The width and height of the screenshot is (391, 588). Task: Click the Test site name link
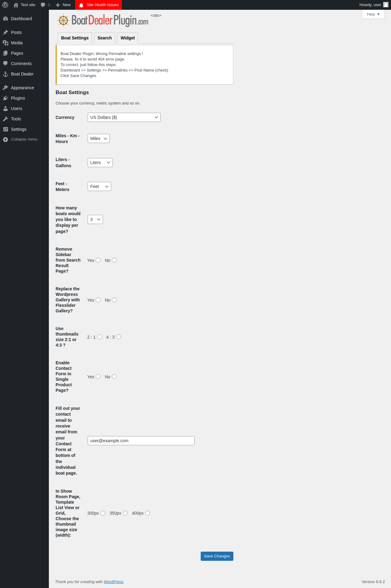click(x=28, y=5)
